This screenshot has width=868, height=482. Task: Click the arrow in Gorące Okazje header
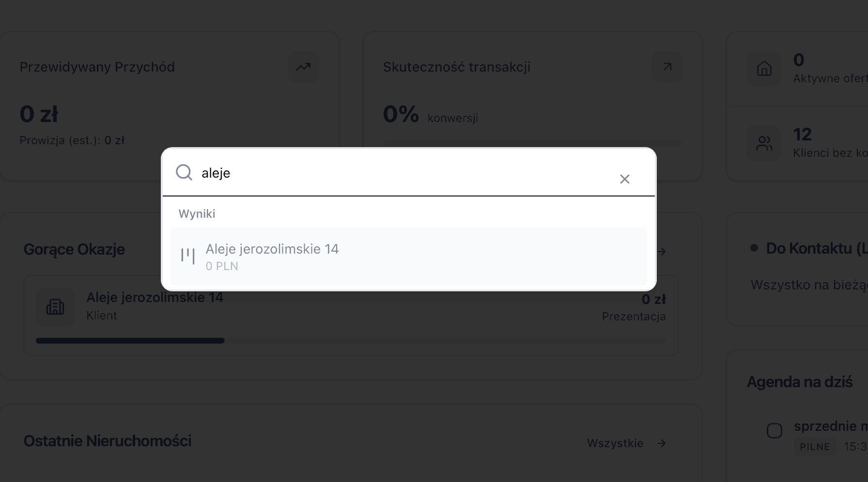(x=662, y=252)
